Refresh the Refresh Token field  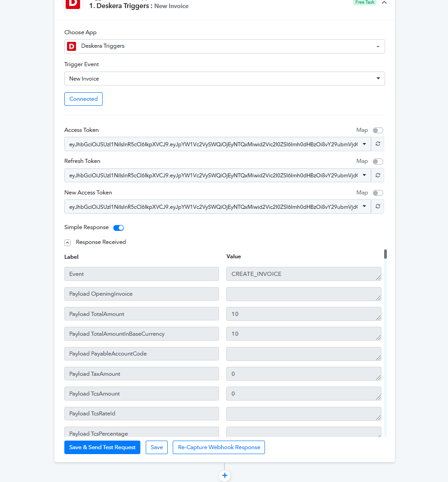pos(378,175)
